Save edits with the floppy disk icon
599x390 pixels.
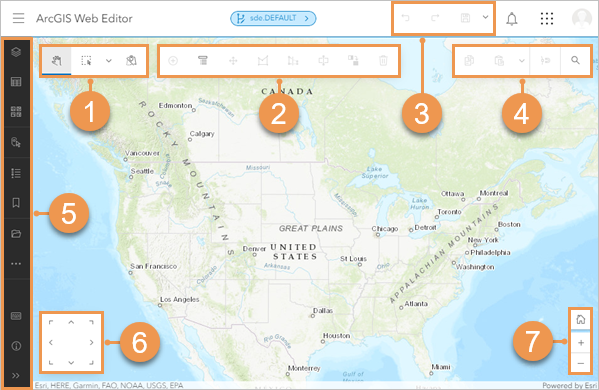[465, 18]
